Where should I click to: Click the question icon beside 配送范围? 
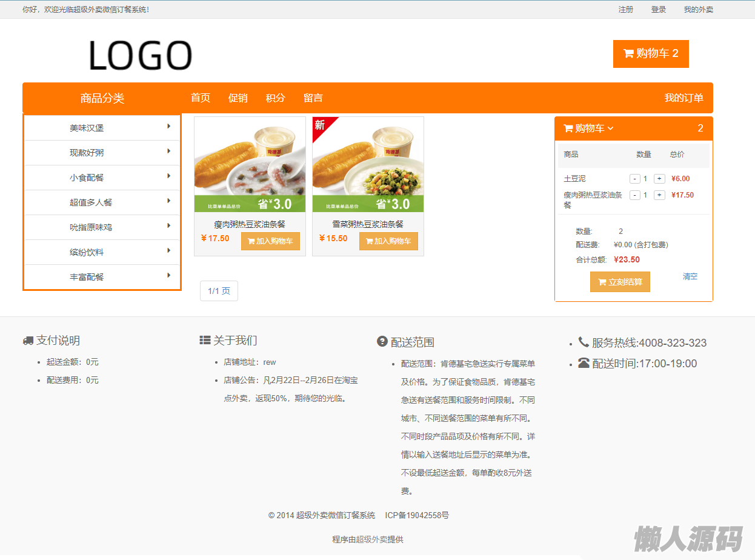tap(382, 342)
